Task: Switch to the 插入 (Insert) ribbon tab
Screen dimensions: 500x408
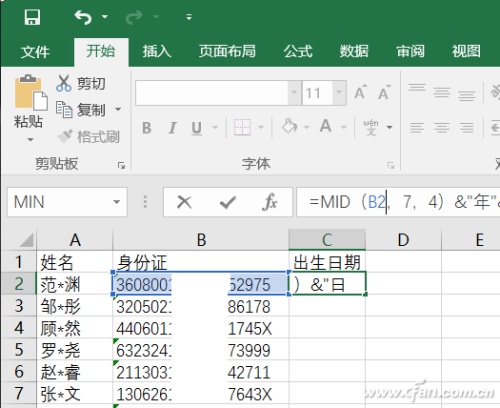Action: (157, 52)
